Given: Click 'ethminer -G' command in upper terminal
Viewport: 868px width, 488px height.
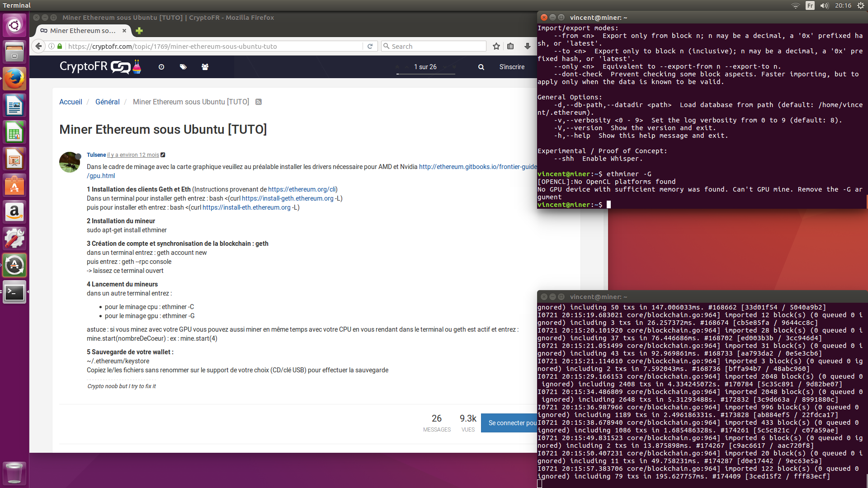Looking at the screenshot, I should 629,174.
